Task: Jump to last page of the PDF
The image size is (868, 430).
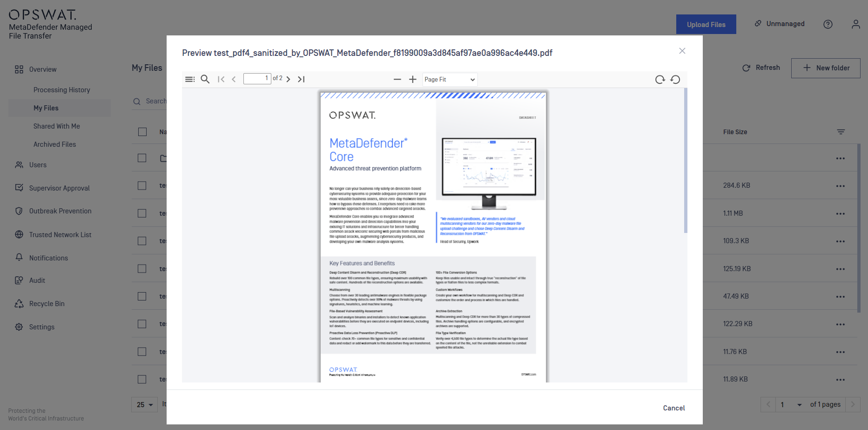Action: click(x=301, y=79)
